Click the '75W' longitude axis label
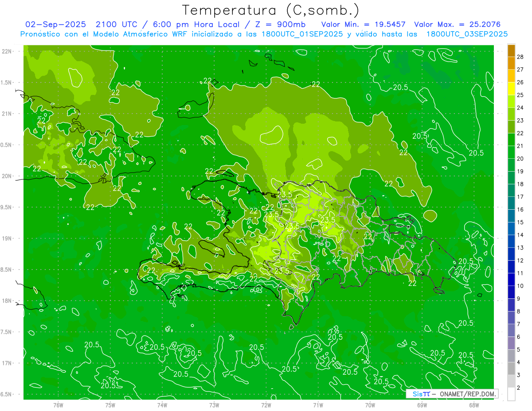532x411 pixels. click(110, 405)
